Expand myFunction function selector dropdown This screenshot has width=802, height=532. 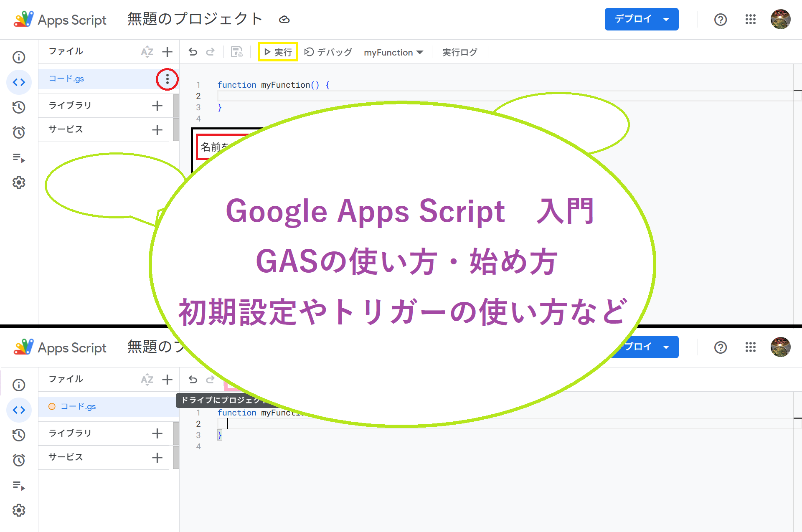coord(393,52)
